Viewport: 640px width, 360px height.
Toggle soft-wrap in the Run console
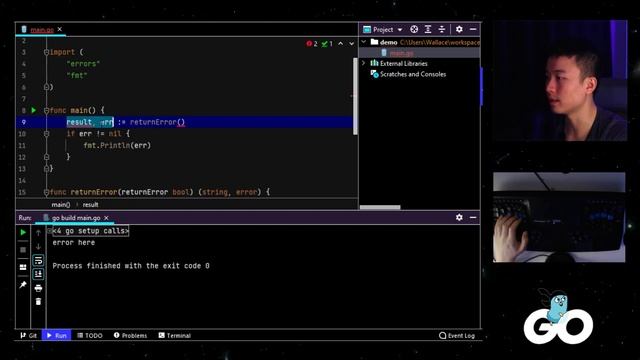click(38, 260)
